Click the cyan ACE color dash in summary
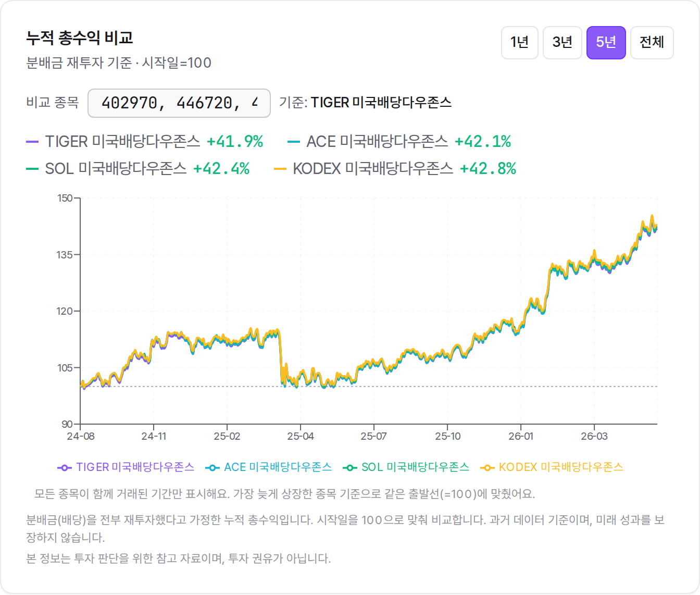The height and width of the screenshot is (595, 700). [294, 142]
